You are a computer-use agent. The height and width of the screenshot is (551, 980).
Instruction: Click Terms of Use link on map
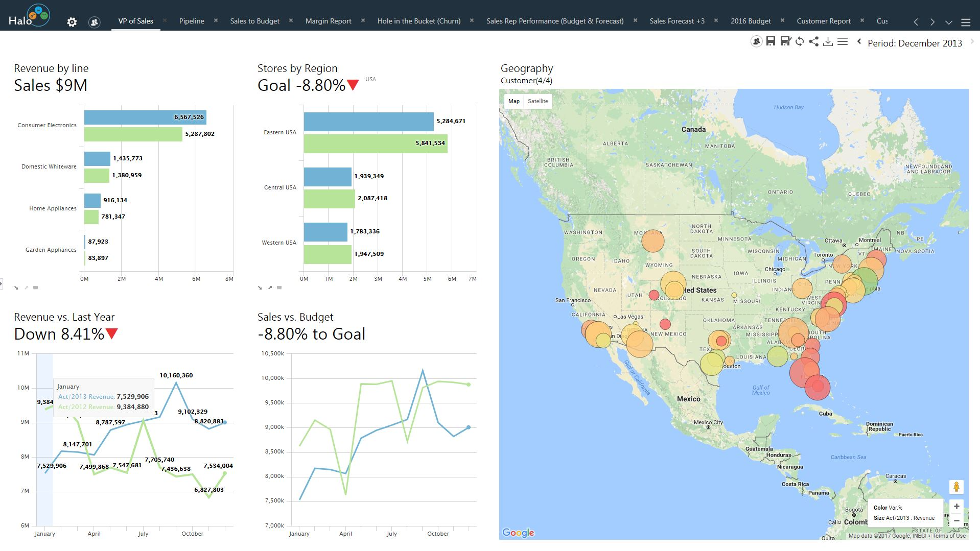pos(949,536)
